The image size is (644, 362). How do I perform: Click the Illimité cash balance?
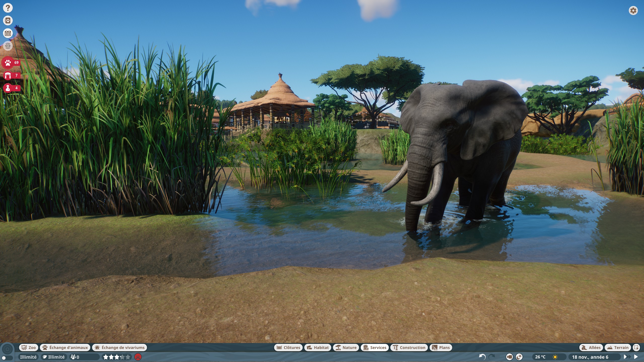(28, 357)
